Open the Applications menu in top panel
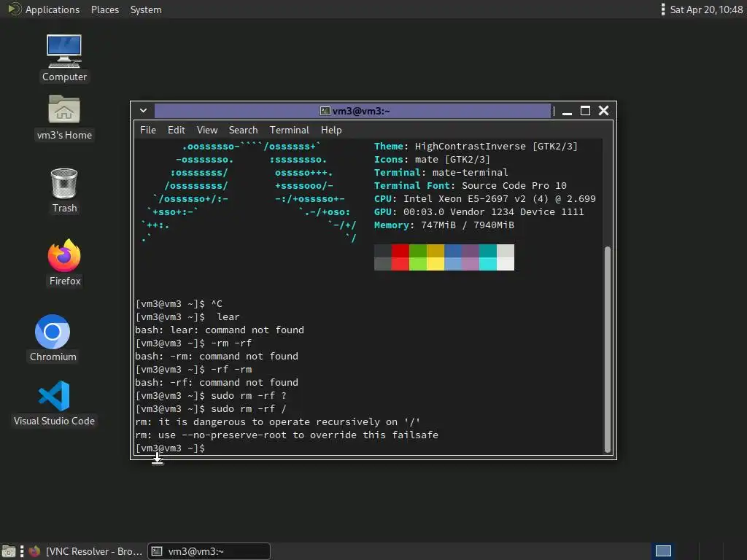The image size is (747, 560). [x=53, y=9]
